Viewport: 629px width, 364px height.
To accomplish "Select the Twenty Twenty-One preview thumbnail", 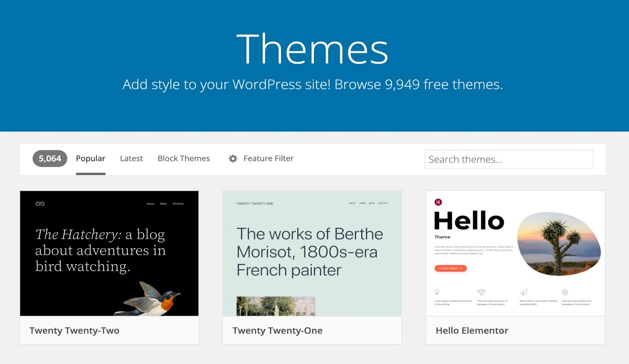I will [312, 253].
